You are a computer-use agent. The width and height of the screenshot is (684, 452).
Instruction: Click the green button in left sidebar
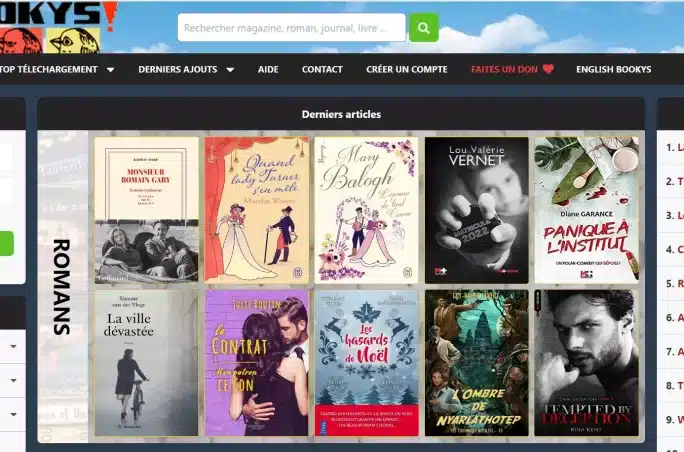(x=7, y=243)
